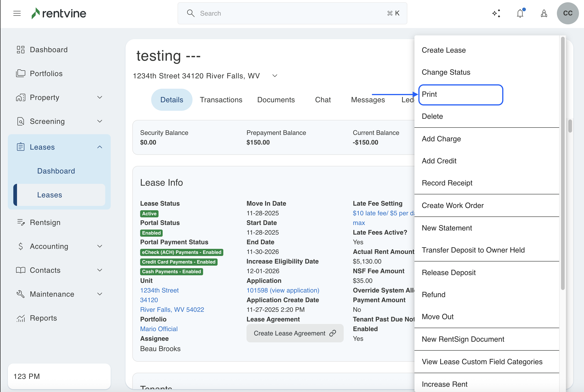Choose Add Charge in the menu
Viewport: 584px width, 392px height.
tap(441, 139)
